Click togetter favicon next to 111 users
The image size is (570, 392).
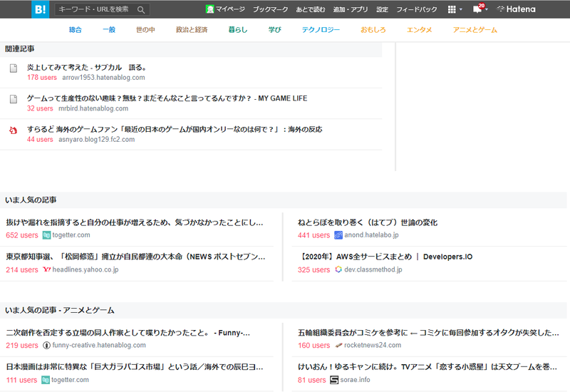[46, 380]
